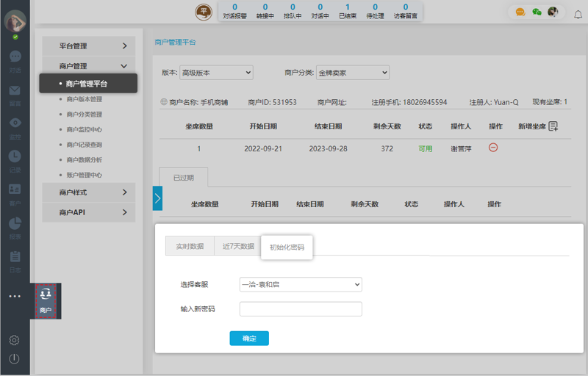Select 商户监控中心 menu item

tap(85, 129)
